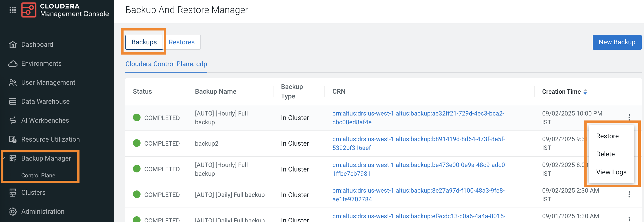Collapse the Backup Manager section chevron
Image resolution: width=644 pixels, height=222 pixels.
coord(3,158)
